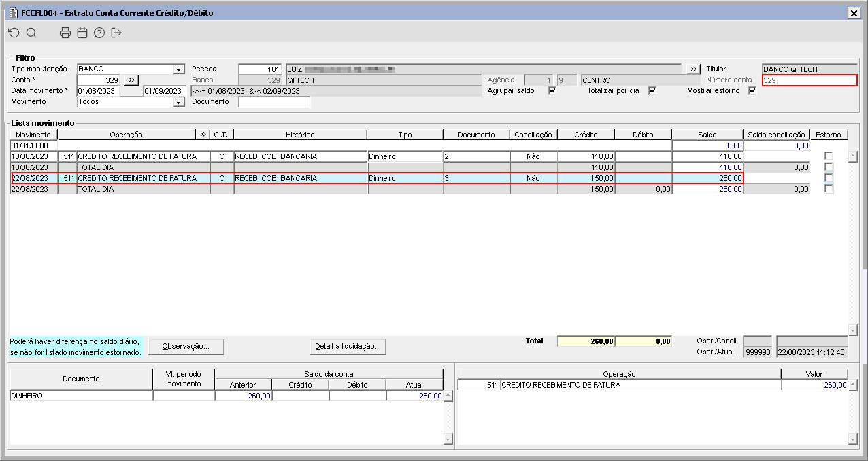Click the Conciliação column header
This screenshot has height=461, width=868.
tap(534, 135)
